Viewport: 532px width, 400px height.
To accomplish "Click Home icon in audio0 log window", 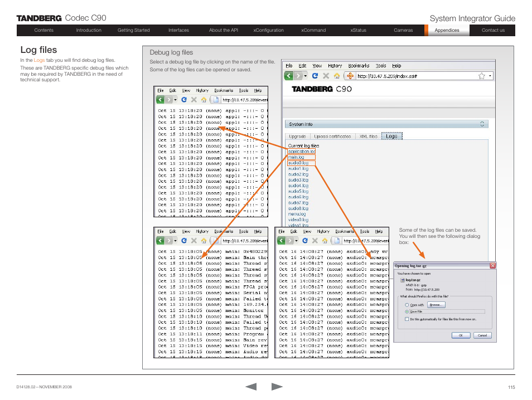I will pyautogui.click(x=325, y=241).
